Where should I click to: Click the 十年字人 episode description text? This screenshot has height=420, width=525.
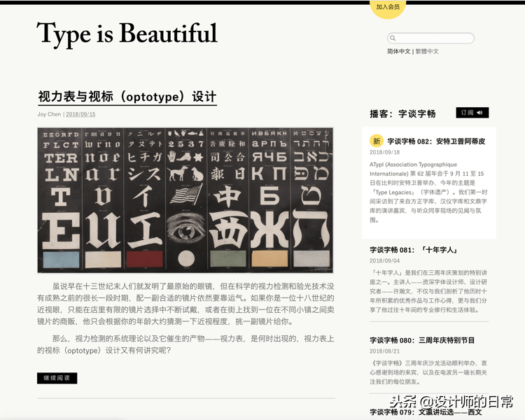tap(428, 291)
